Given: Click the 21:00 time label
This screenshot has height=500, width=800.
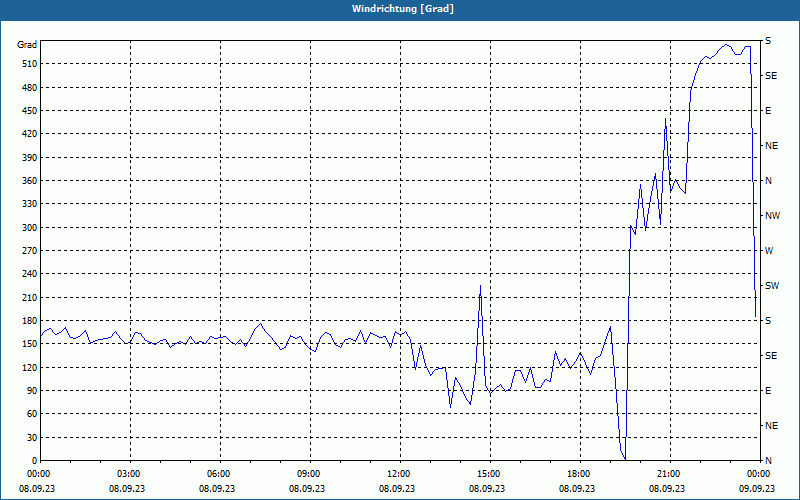Looking at the screenshot, I should pos(670,473).
